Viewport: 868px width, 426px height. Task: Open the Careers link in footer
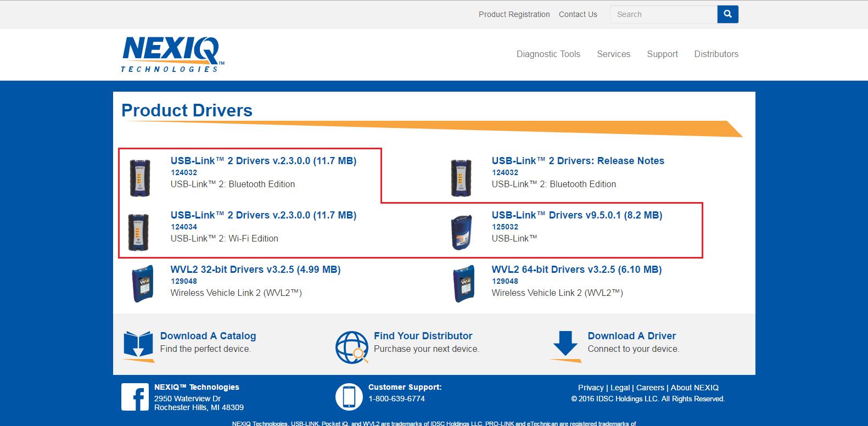650,388
